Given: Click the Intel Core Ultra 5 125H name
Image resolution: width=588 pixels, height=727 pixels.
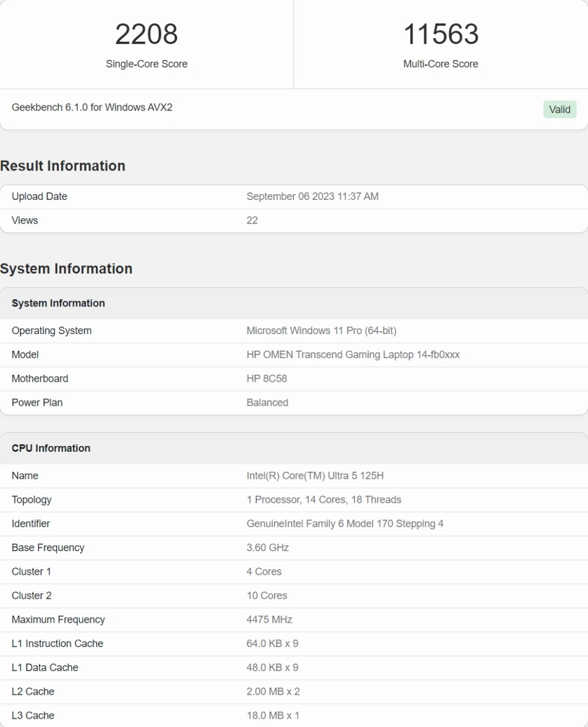Looking at the screenshot, I should 315,476.
